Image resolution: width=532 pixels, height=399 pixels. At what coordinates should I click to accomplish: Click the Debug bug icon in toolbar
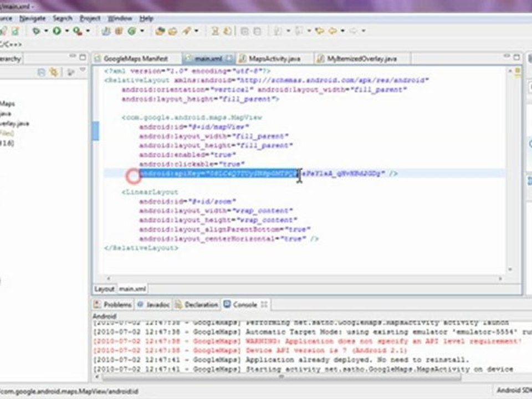(x=36, y=31)
